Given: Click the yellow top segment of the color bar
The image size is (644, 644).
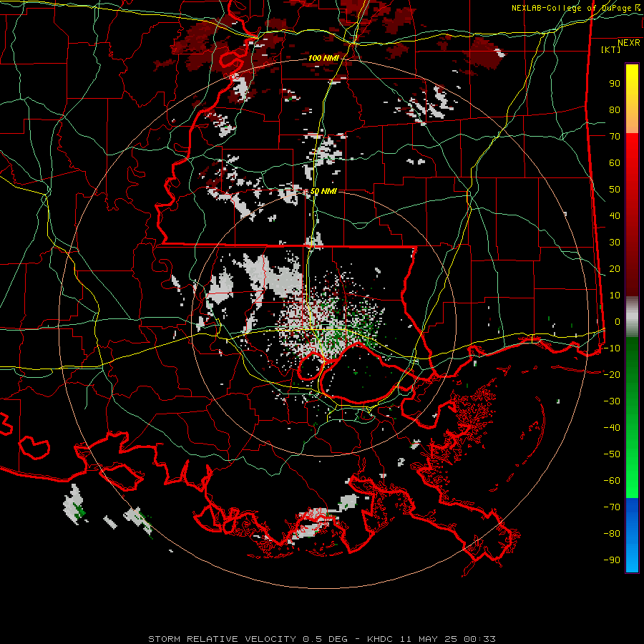Looking at the screenshot, I should tap(632, 99).
